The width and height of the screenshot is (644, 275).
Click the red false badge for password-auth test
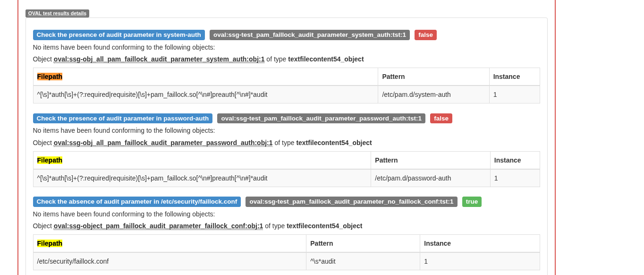(x=441, y=119)
